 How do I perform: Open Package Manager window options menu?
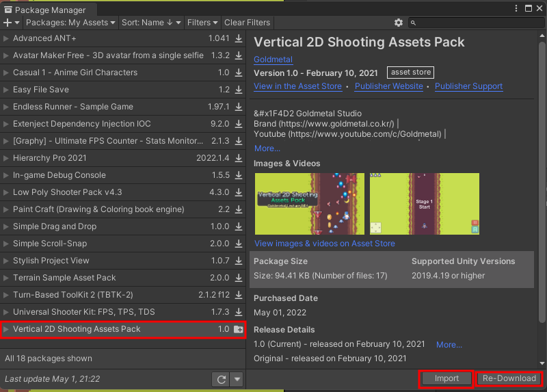click(516, 8)
